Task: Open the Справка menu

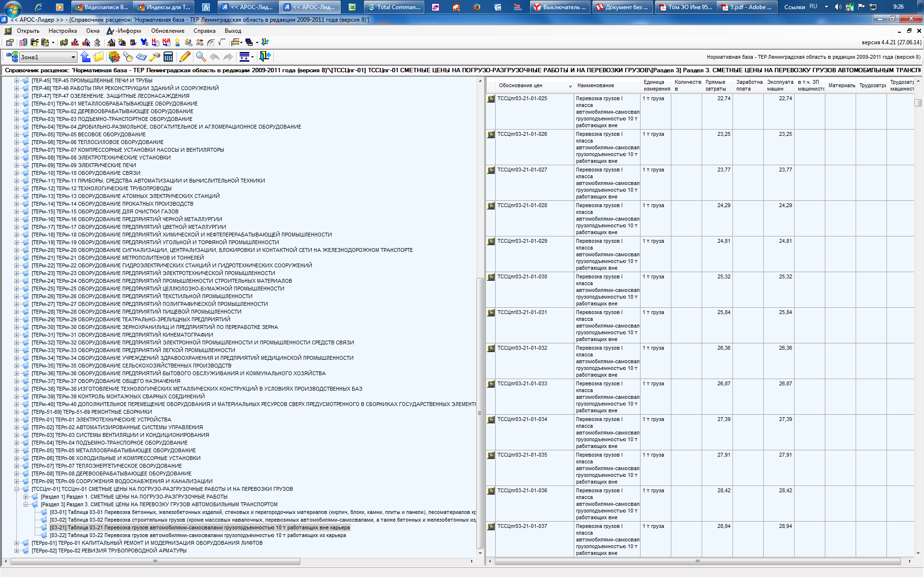Action: 204,31
